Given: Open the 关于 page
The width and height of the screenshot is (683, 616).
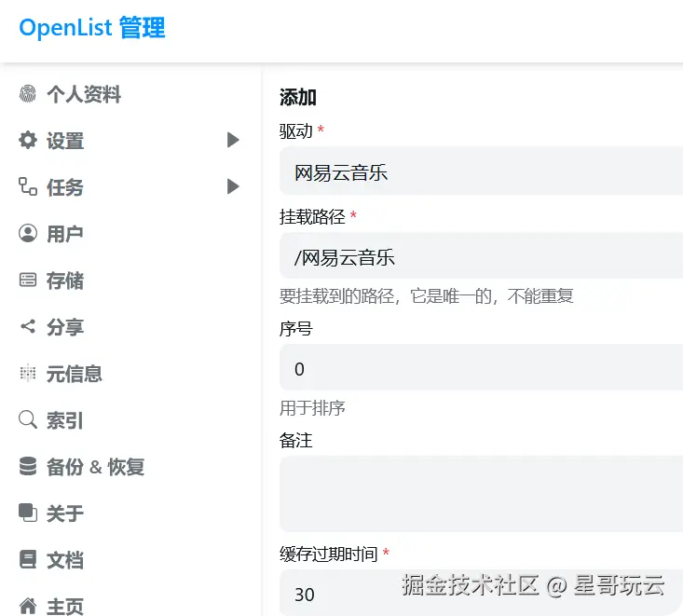Looking at the screenshot, I should (x=65, y=513).
